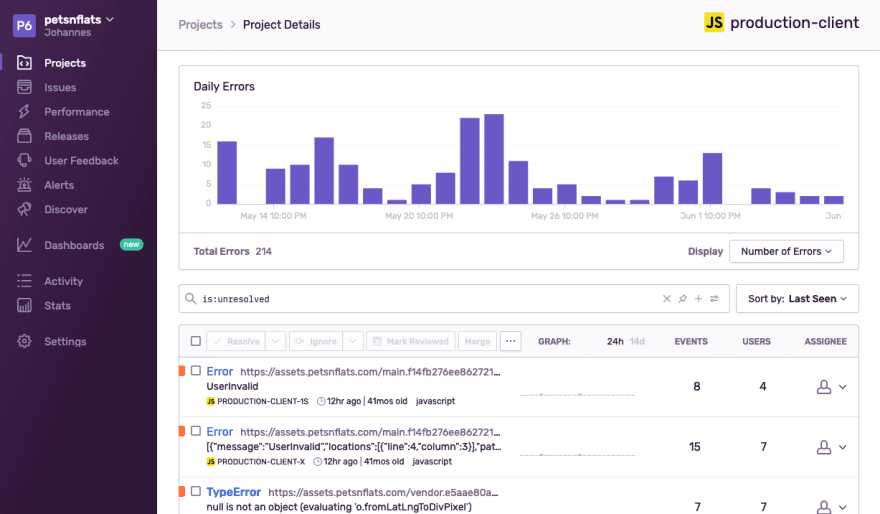Click the search magnifier icon

[191, 299]
